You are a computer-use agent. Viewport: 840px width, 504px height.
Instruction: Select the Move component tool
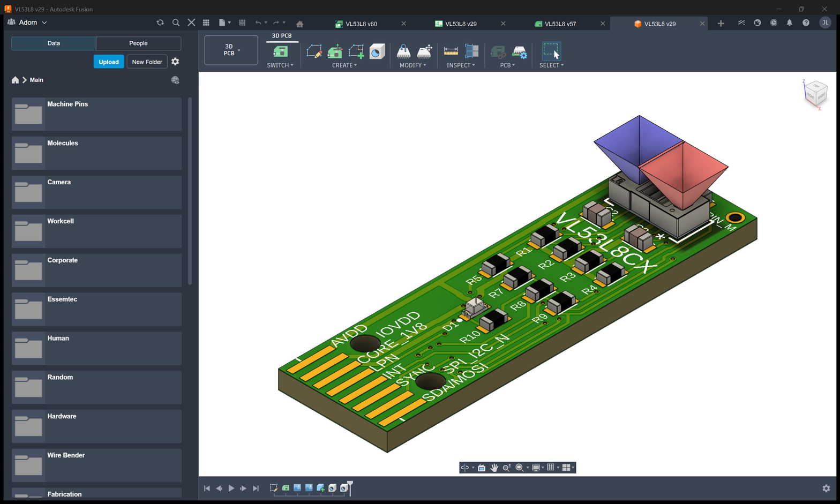(424, 51)
